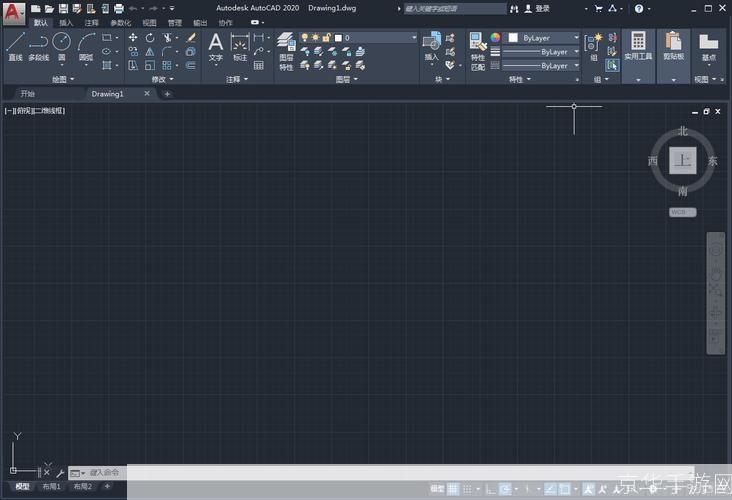
Task: Click the WCS button below ViewCube
Action: point(683,212)
